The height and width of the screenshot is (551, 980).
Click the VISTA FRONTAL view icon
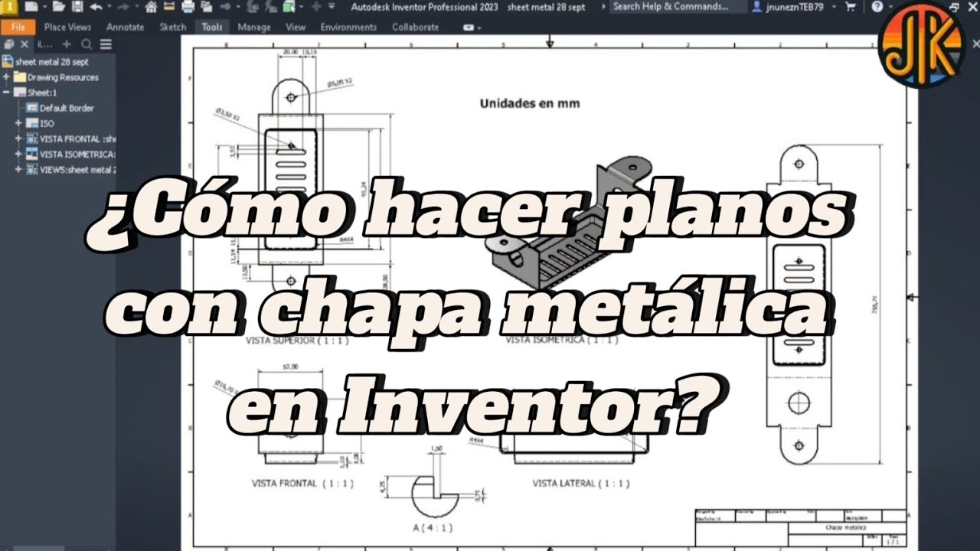(x=32, y=139)
